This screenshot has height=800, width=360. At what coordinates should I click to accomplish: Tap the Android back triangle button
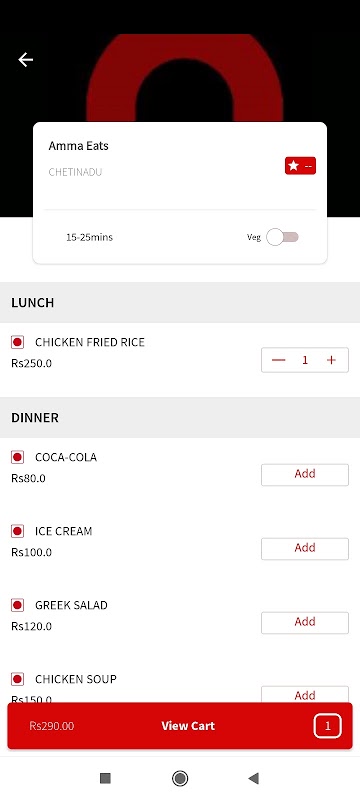pyautogui.click(x=253, y=778)
